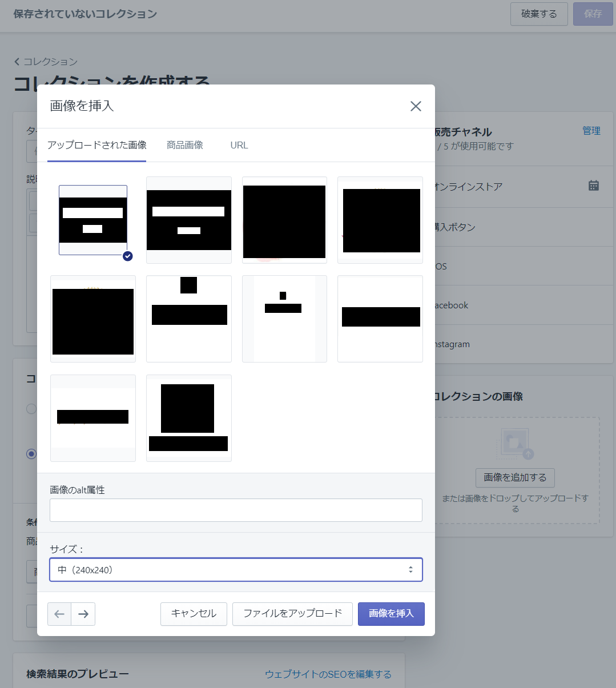
Task: Select the checked first uploaded image thumbnail
Action: point(93,220)
